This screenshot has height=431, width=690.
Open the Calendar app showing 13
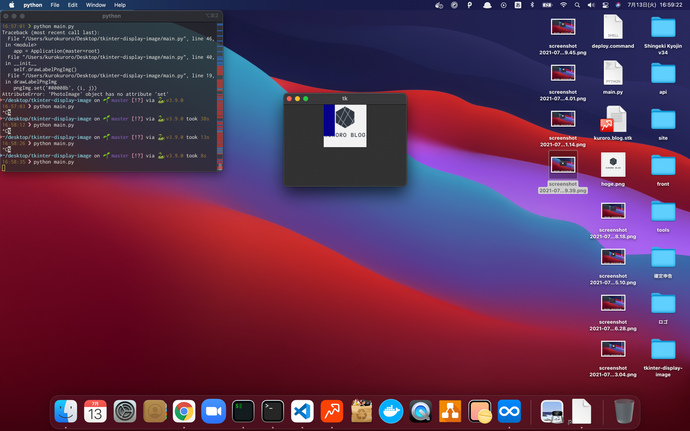[x=95, y=411]
